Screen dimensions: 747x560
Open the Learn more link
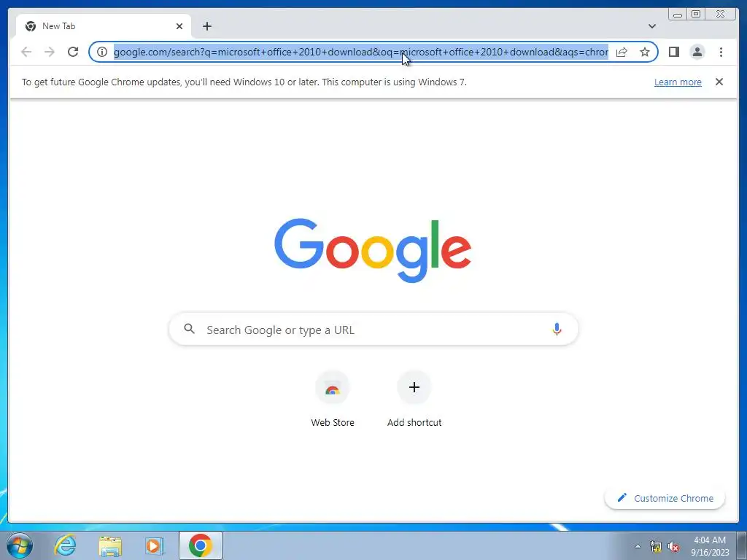point(678,82)
